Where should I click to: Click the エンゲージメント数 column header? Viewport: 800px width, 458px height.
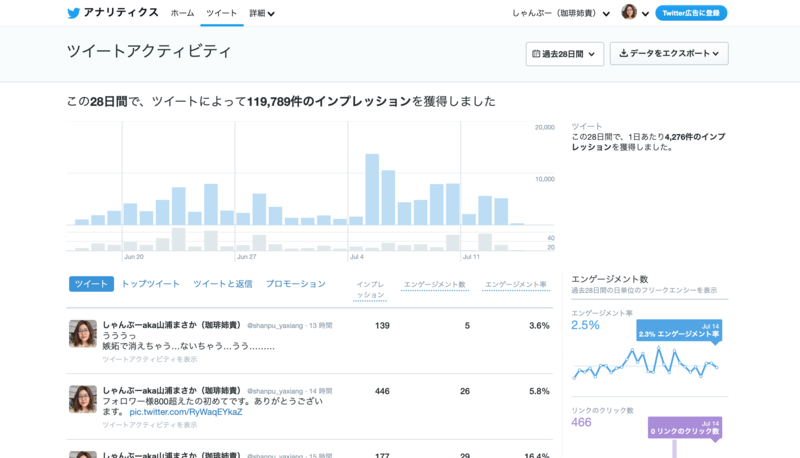435,285
